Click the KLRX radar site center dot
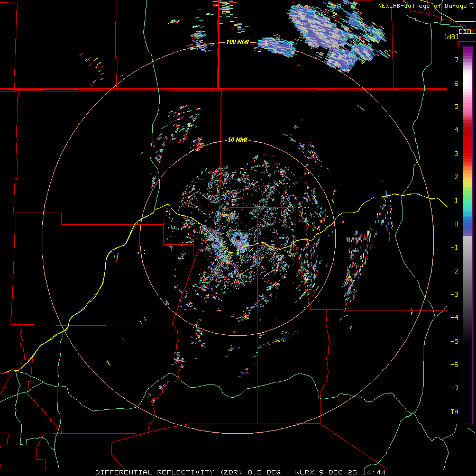The width and height of the screenshot is (476, 476). coord(237,237)
